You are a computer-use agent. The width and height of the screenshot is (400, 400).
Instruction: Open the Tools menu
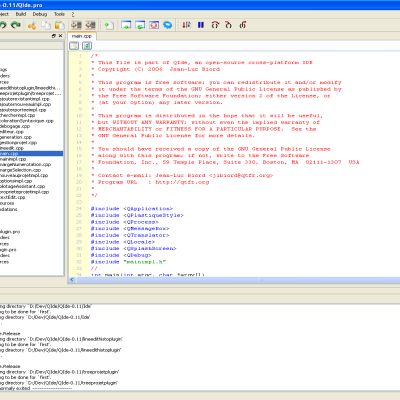[x=59, y=14]
